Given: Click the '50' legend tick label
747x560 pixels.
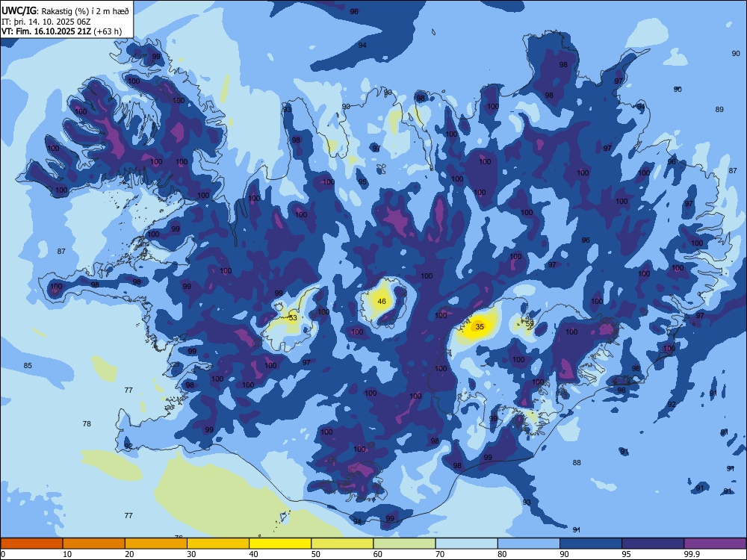Looking at the screenshot, I should (x=315, y=554).
